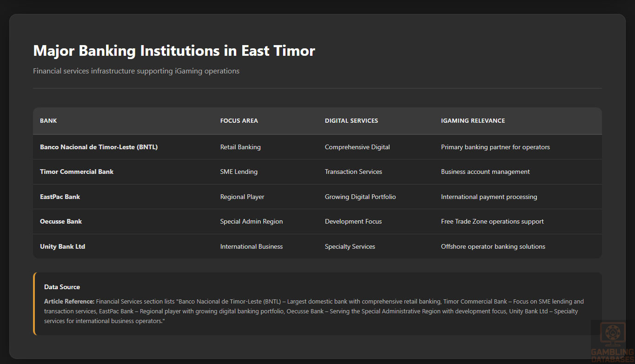Click the Financial services infrastructure subtitle
Viewport: 635px width, 364px height.
pos(136,71)
